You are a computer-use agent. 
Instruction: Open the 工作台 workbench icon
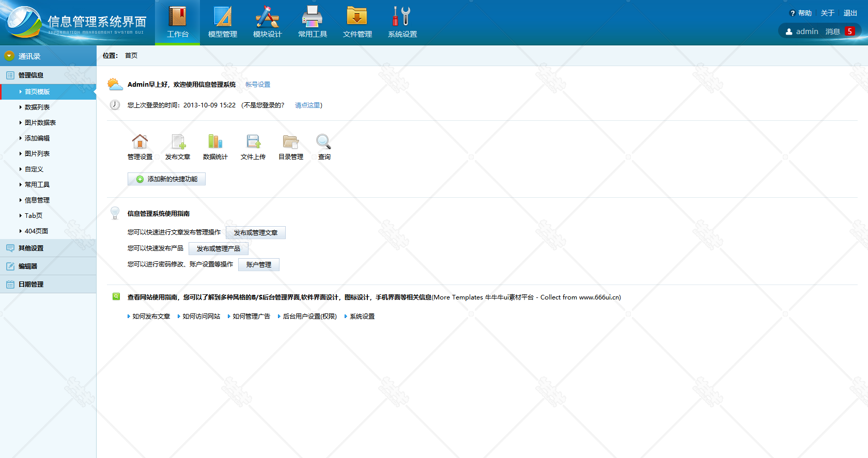point(177,17)
